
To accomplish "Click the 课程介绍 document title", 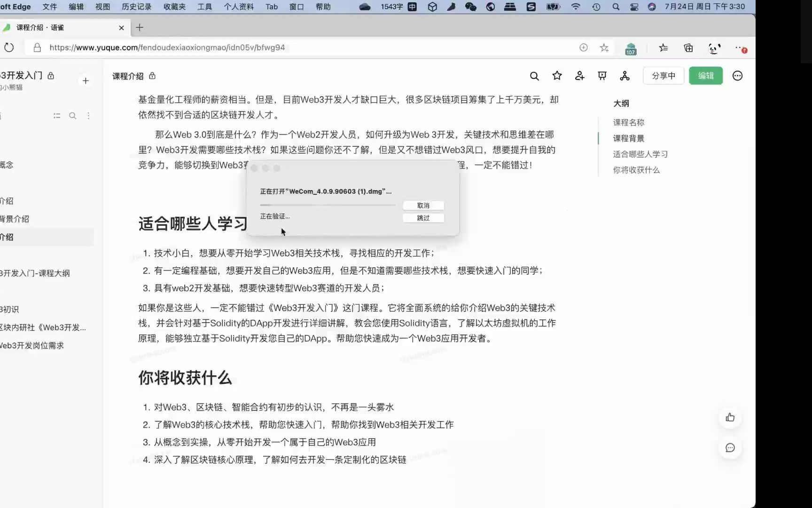I will pyautogui.click(x=128, y=76).
